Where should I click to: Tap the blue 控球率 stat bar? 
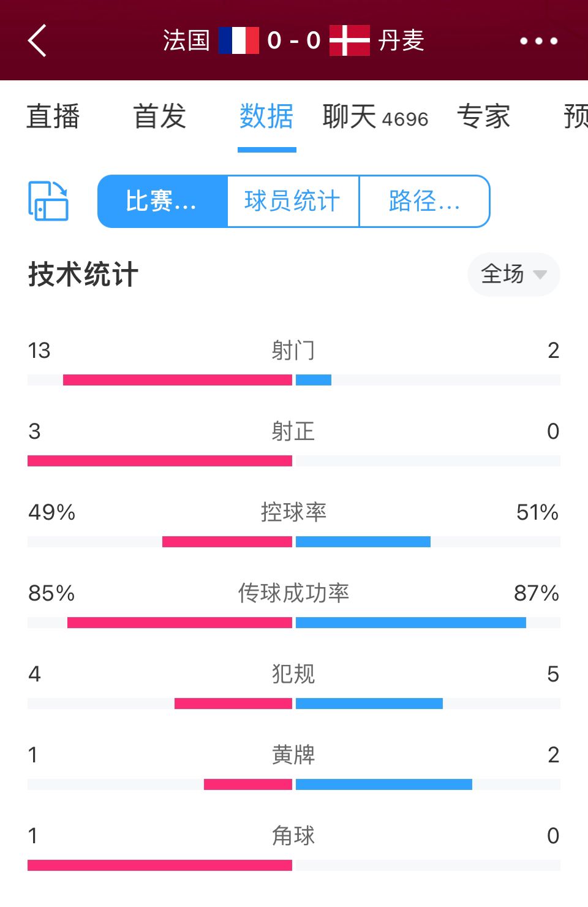(x=363, y=542)
